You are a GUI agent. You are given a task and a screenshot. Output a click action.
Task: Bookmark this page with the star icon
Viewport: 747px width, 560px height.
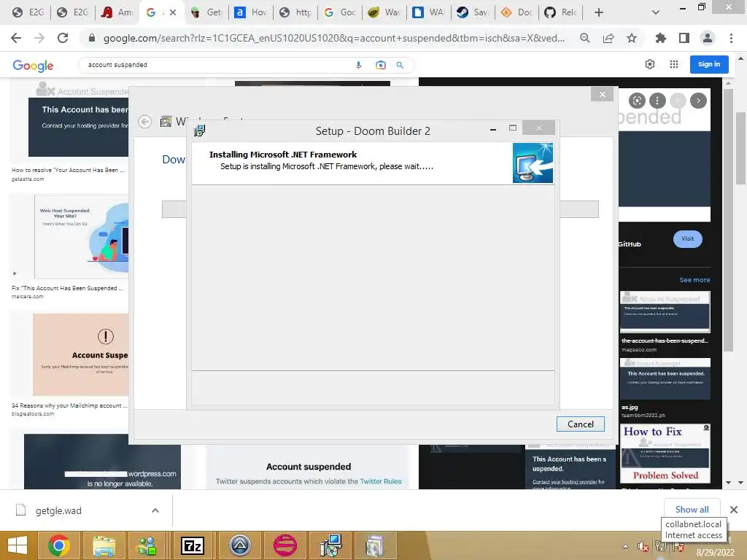[x=632, y=38]
